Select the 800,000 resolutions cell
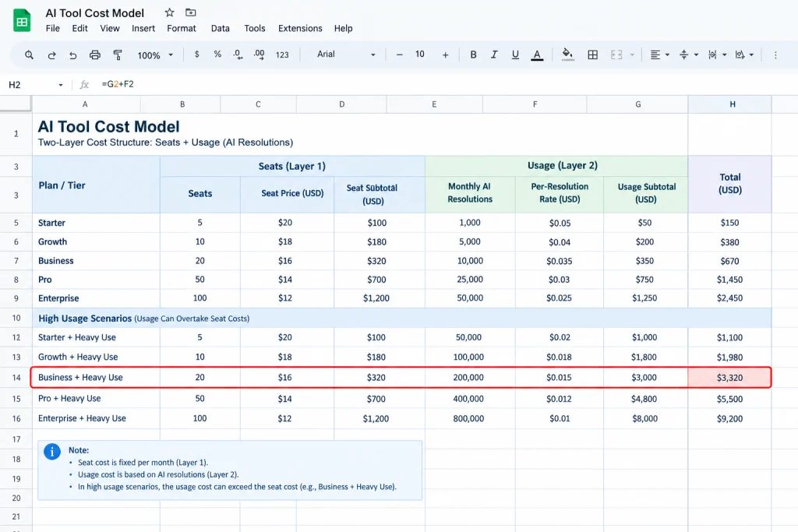 click(x=470, y=418)
